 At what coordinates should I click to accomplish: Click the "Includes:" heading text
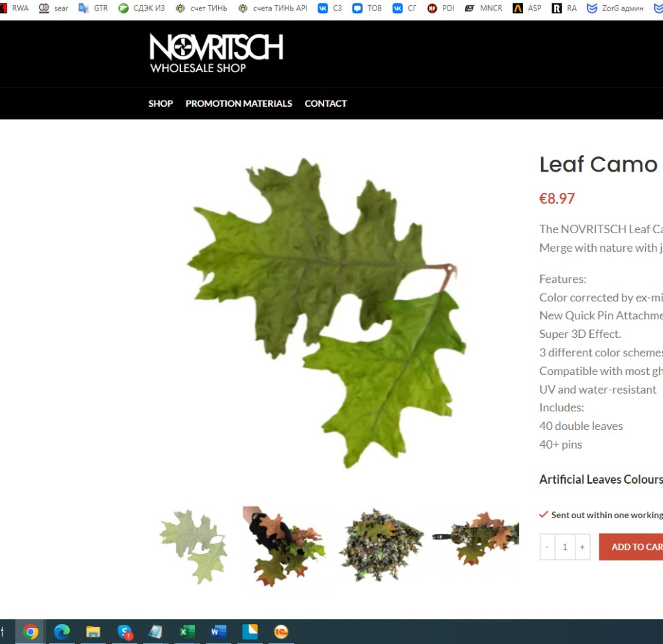click(x=562, y=407)
